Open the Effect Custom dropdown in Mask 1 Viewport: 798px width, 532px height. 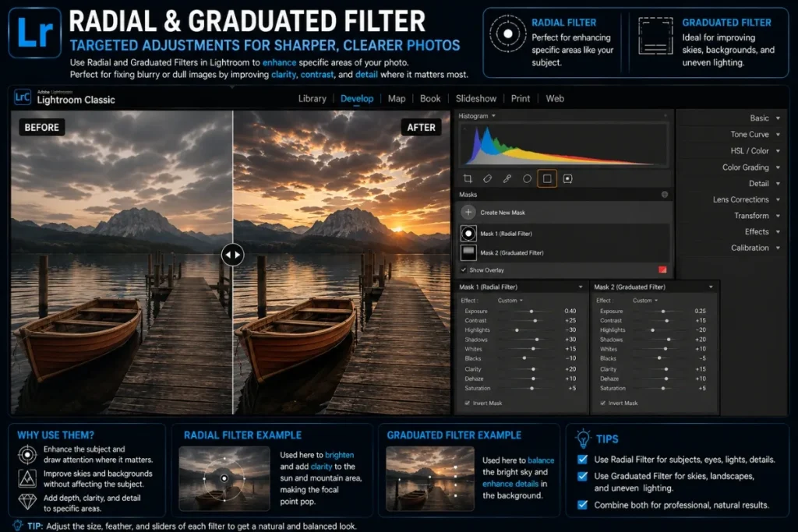510,301
